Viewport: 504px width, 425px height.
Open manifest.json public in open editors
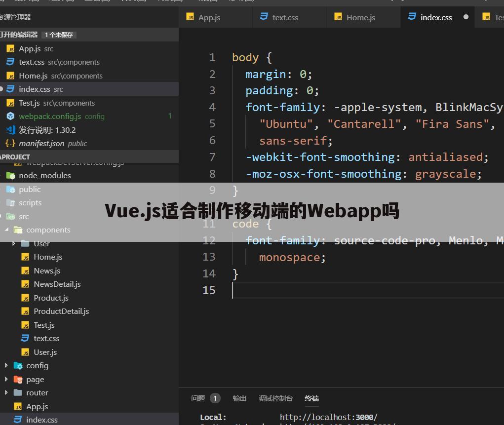coord(89,143)
